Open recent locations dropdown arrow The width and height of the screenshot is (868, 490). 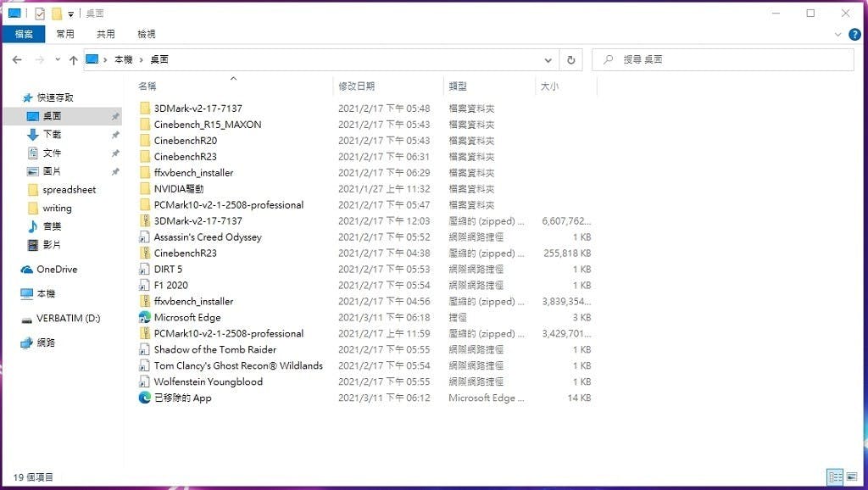[57, 60]
